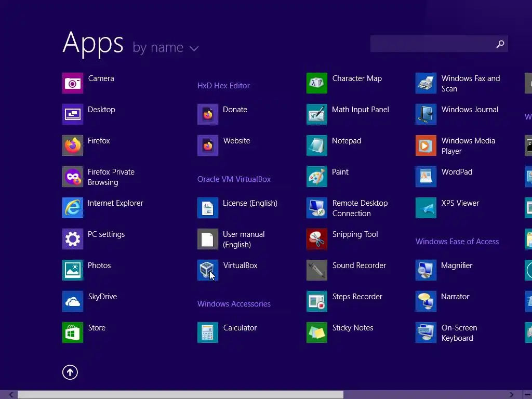Open Narrator icon
This screenshot has width=532, height=399.
tap(426, 302)
